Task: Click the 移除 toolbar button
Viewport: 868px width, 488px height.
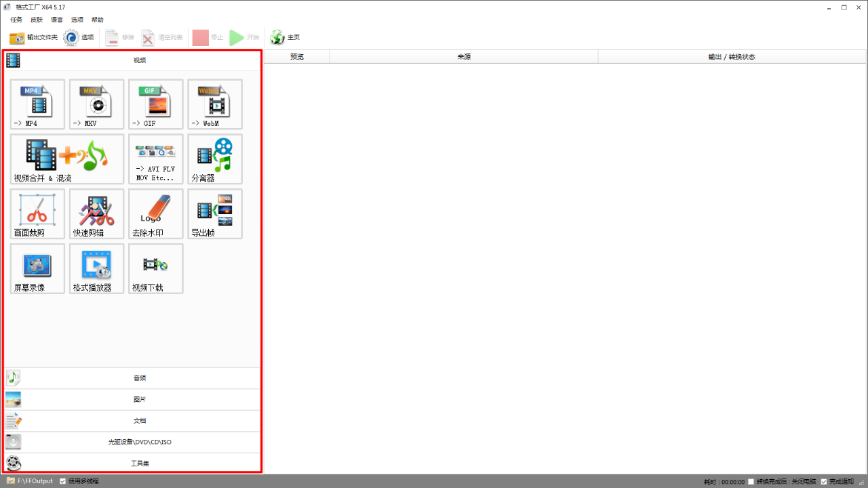Action: coord(120,38)
